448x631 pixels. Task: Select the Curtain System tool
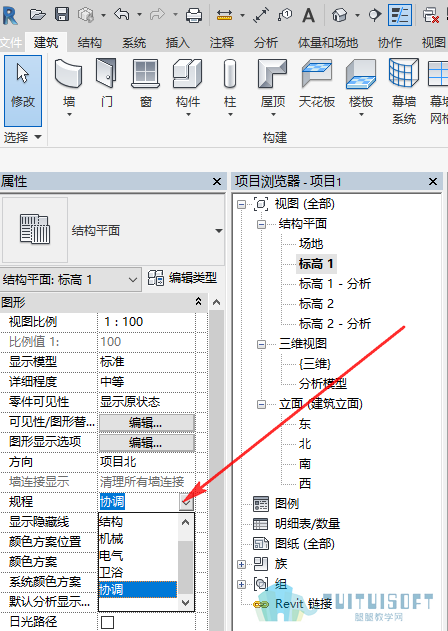pyautogui.click(x=404, y=91)
